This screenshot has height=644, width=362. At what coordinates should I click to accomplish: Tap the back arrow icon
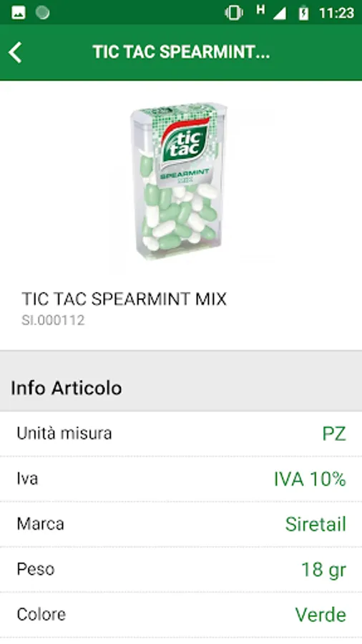tap(15, 52)
